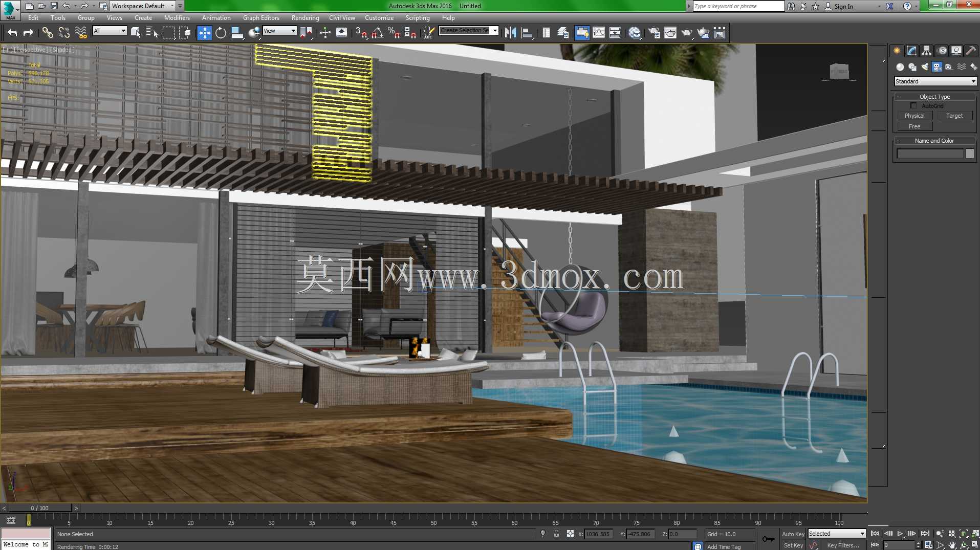Collapse the Name and Color rollout
Image resolution: width=980 pixels, height=550 pixels.
(934, 141)
